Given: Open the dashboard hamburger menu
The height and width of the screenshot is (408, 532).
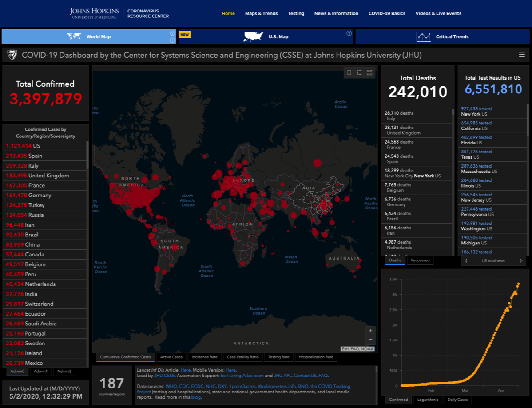Looking at the screenshot, I should [522, 55].
